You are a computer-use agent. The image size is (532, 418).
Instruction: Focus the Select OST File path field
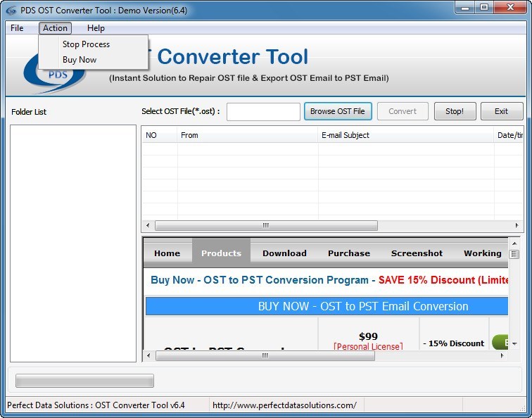263,112
